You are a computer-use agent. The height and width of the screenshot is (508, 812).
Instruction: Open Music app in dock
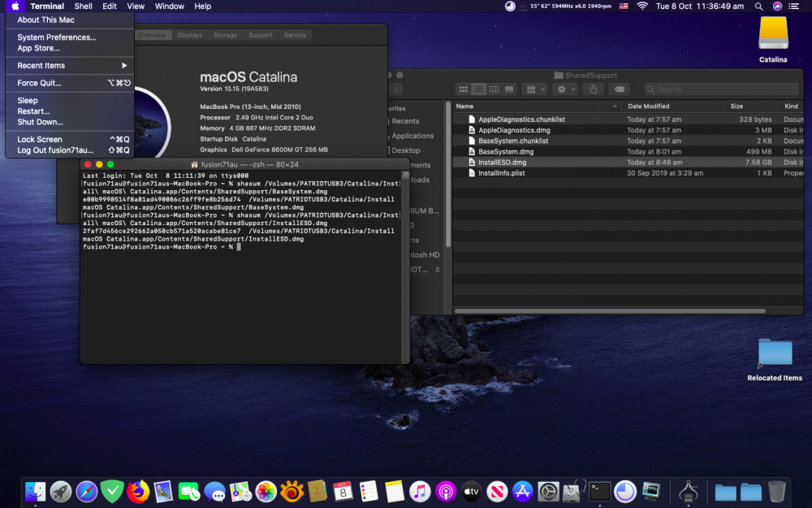pos(420,491)
